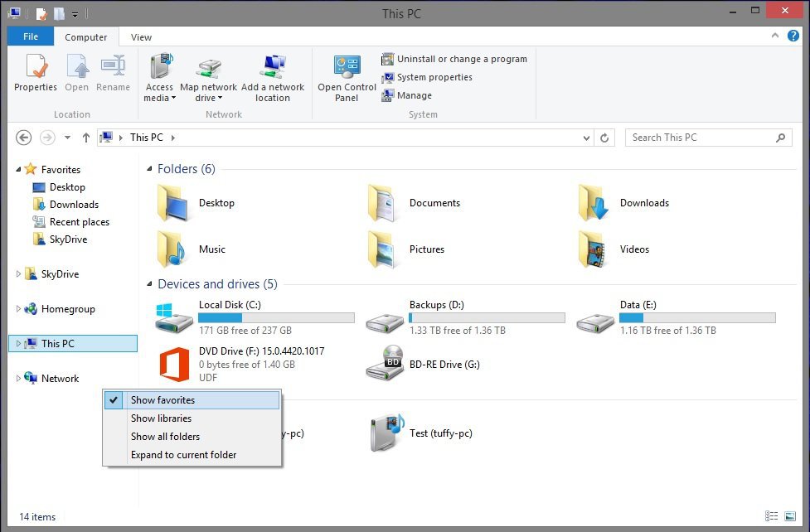
Task: Open the File menu
Action: point(30,36)
